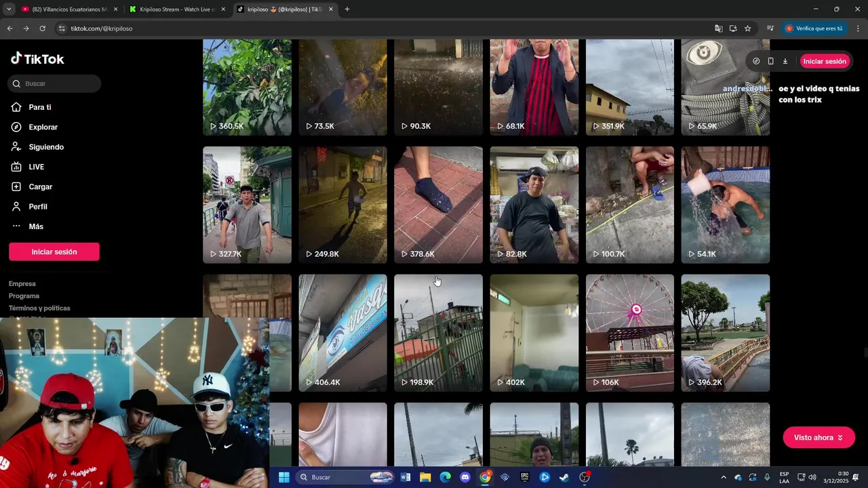Open Microsoft Edge from taskbar
868x488 pixels.
click(x=445, y=477)
